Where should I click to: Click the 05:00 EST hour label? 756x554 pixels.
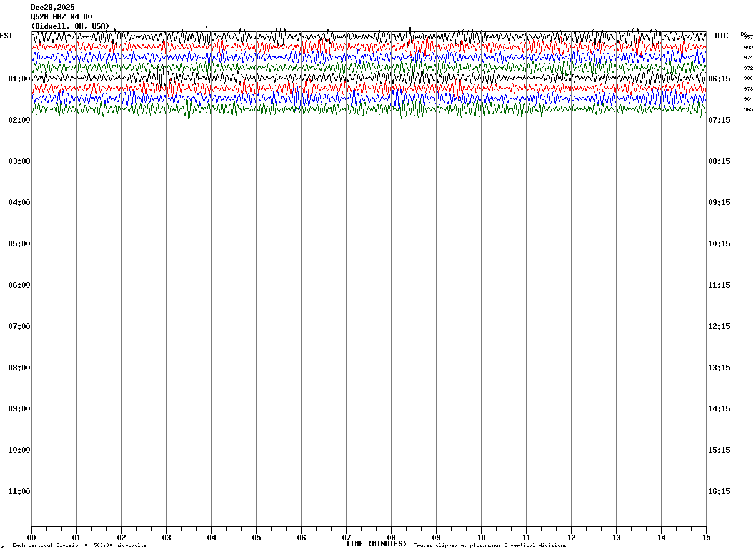tap(19, 244)
